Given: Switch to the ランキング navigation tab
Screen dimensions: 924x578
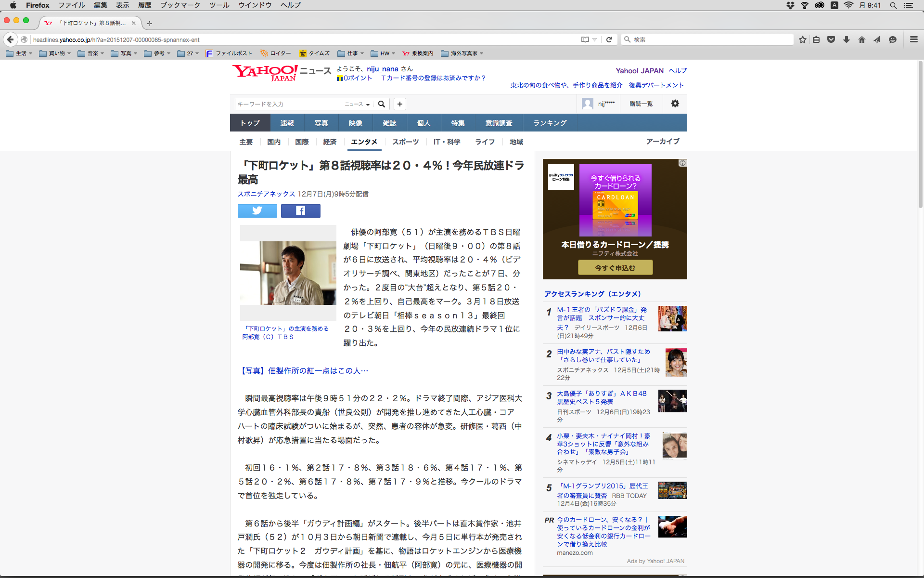Looking at the screenshot, I should point(550,123).
